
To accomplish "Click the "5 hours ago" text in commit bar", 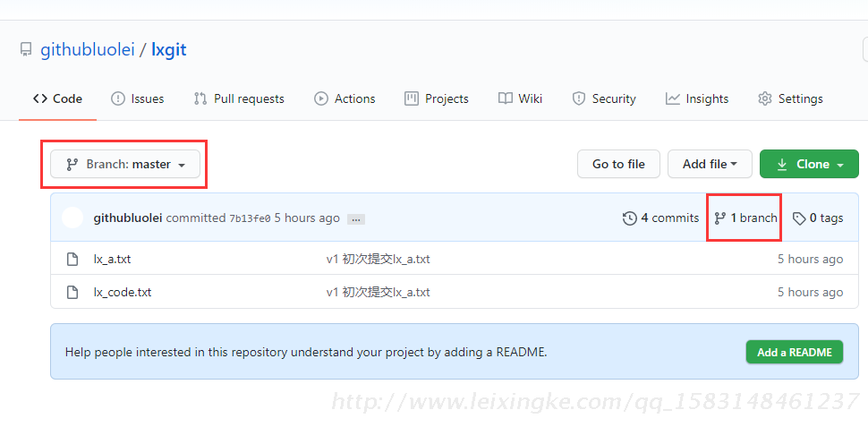I will (307, 218).
